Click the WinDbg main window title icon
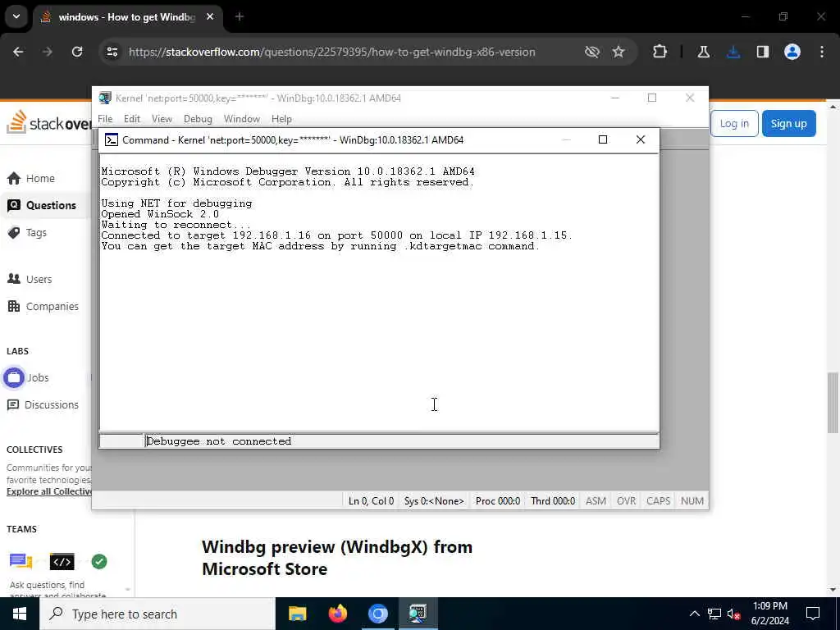The width and height of the screenshot is (840, 630). pyautogui.click(x=104, y=98)
